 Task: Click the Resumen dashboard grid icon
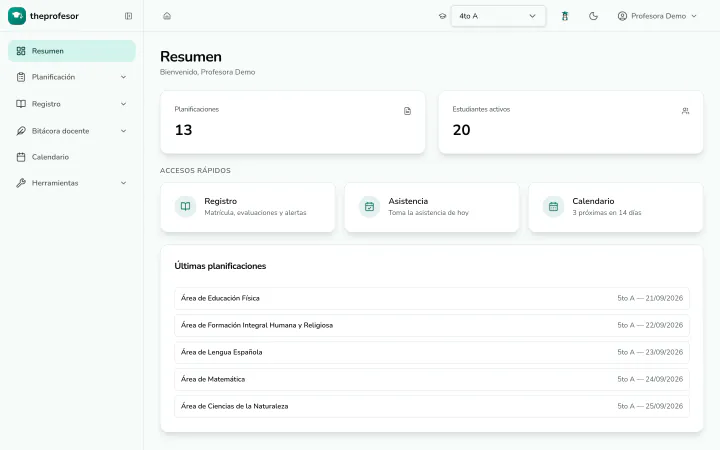tap(21, 51)
